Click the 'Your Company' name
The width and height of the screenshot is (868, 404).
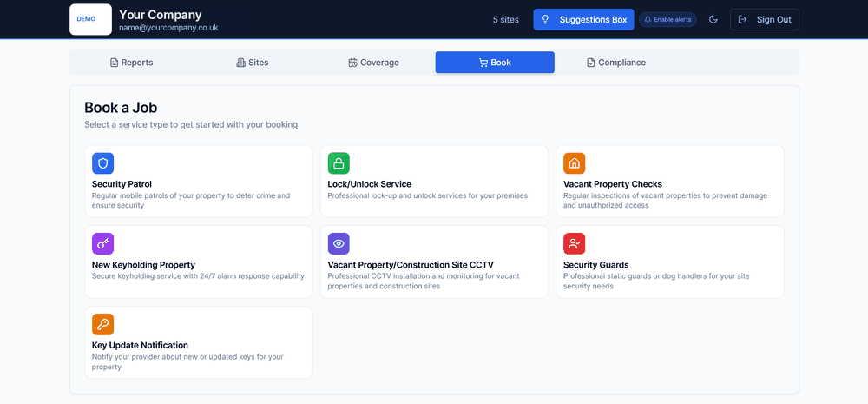(x=161, y=15)
